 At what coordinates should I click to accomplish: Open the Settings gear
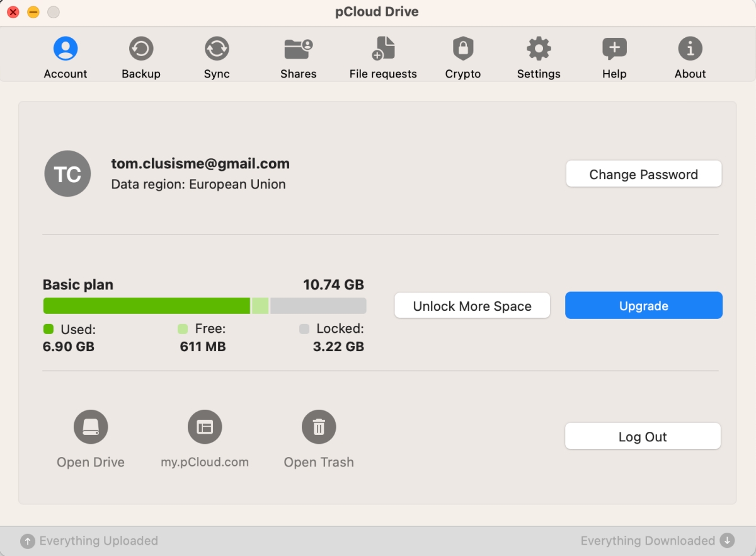point(539,49)
